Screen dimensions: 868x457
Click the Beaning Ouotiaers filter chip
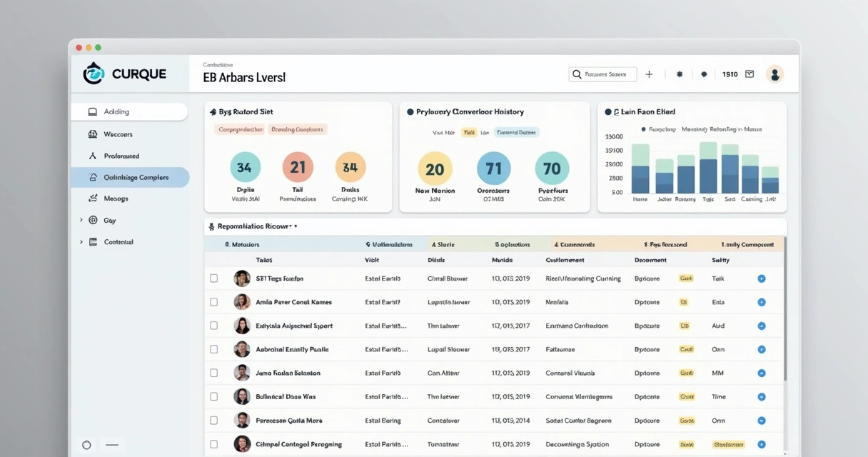[298, 129]
